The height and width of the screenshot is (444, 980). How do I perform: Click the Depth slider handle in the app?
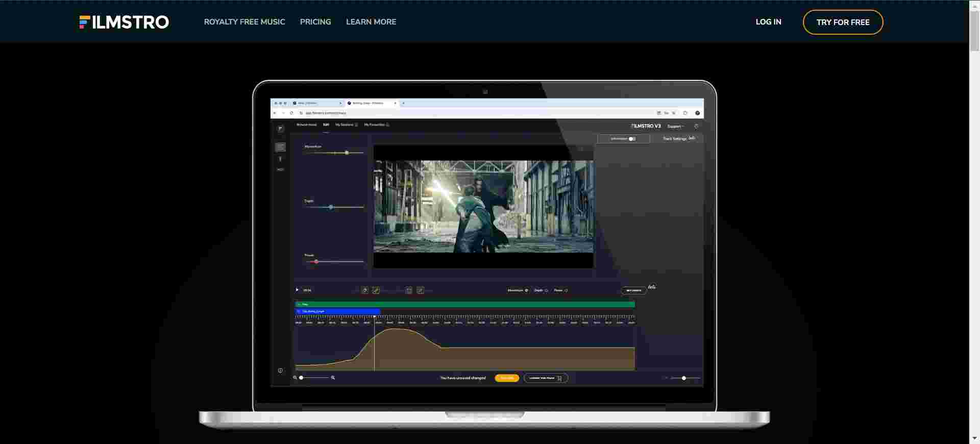(331, 207)
